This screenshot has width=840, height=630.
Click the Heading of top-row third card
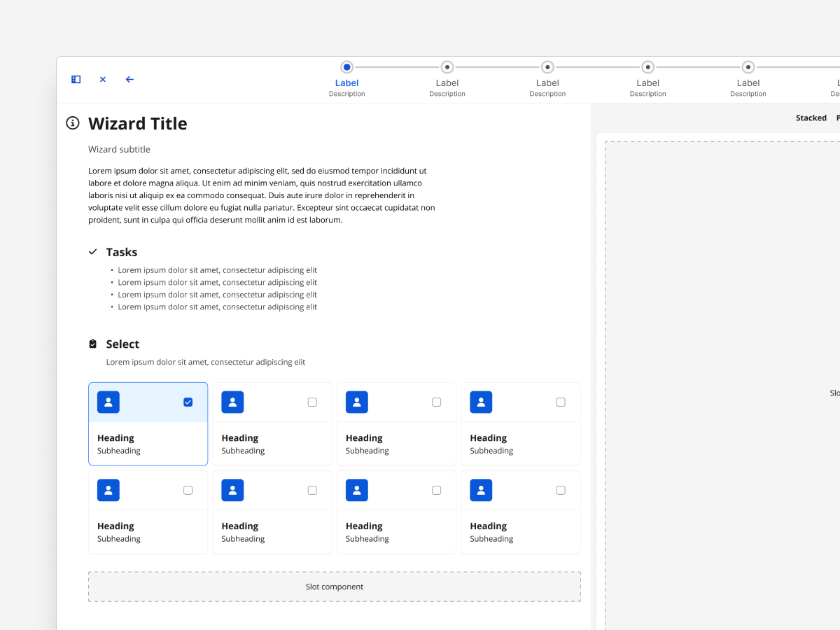coord(364,438)
